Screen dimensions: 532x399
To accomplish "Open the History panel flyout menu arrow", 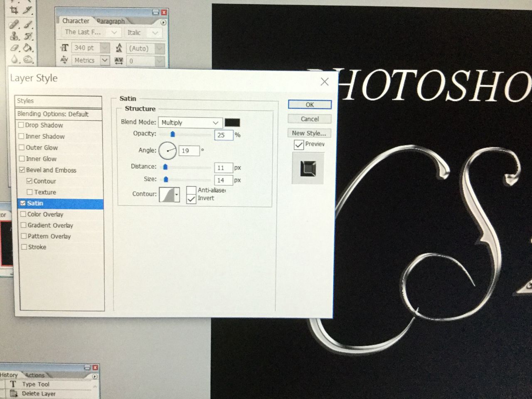I will tap(95, 376).
